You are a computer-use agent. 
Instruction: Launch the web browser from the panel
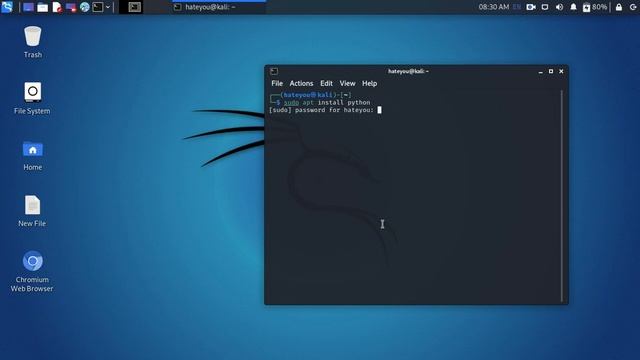coord(84,7)
